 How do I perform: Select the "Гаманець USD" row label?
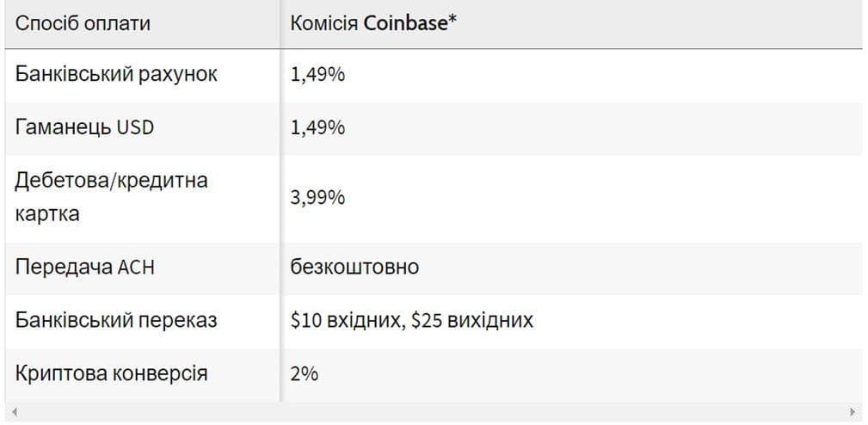tap(84, 128)
